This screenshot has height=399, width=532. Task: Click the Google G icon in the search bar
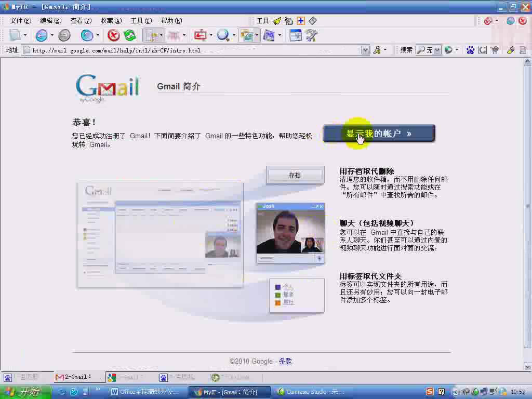(x=483, y=50)
